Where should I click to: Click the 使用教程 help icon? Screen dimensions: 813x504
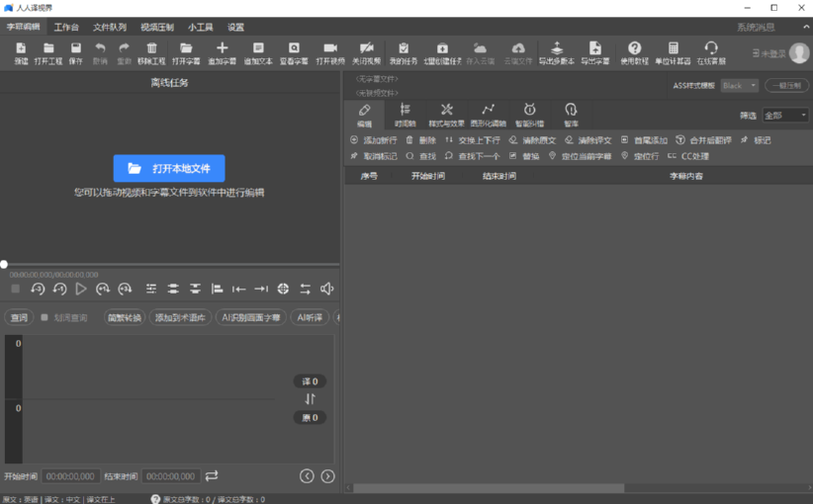point(634,48)
